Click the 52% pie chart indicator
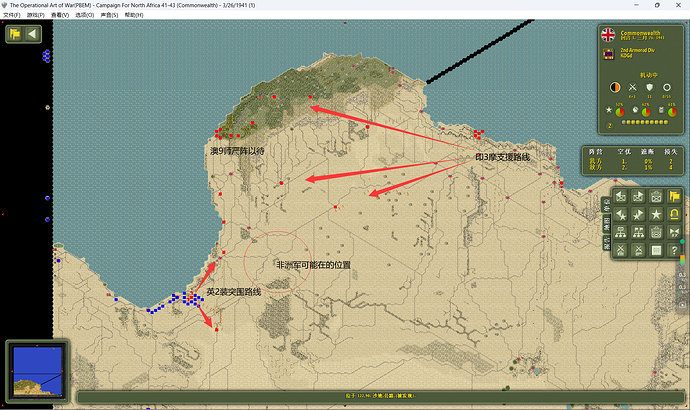 [620, 112]
